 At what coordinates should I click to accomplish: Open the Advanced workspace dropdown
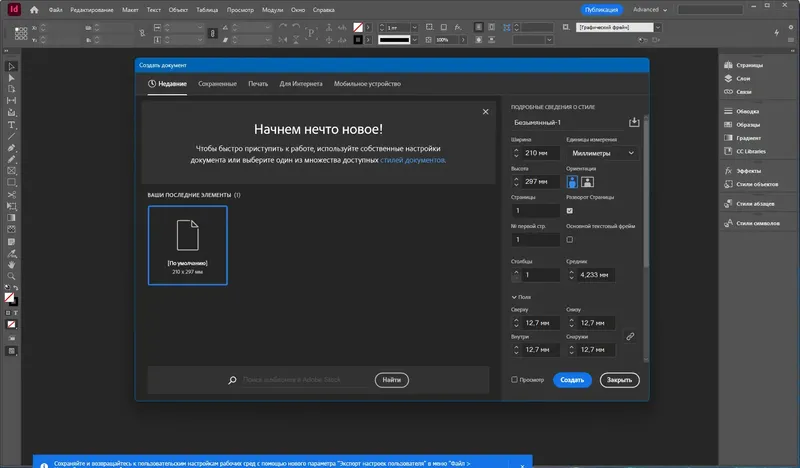650,9
